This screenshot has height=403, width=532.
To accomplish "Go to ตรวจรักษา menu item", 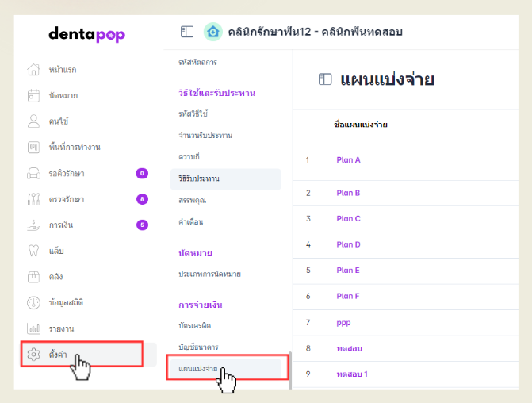I will pos(67,199).
